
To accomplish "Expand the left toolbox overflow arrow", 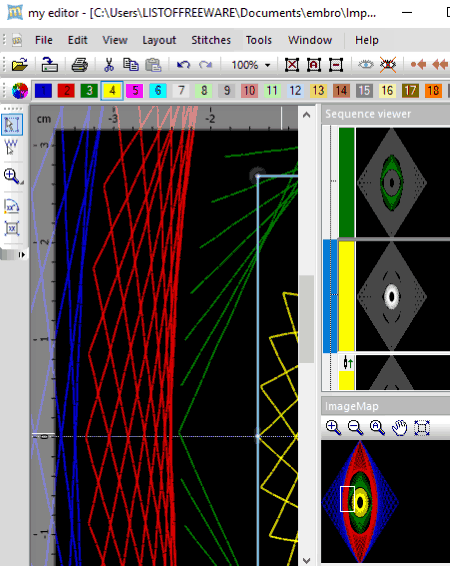I will point(22,254).
